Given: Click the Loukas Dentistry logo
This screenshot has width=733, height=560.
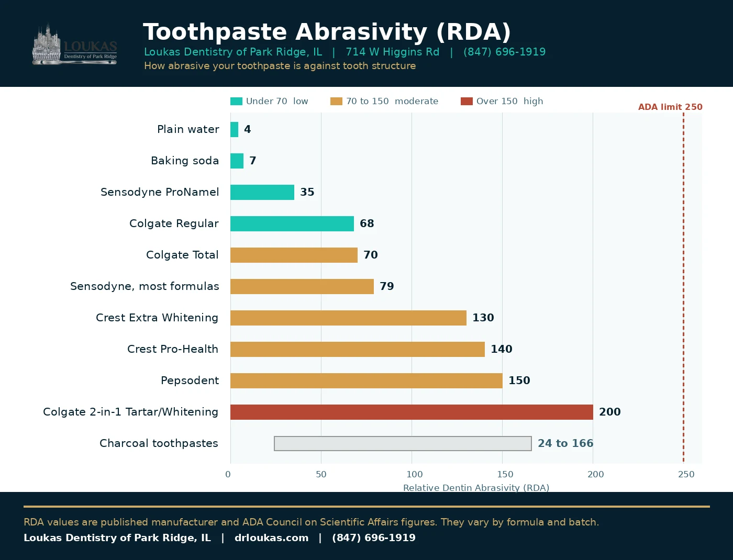Looking at the screenshot, I should coord(74,44).
